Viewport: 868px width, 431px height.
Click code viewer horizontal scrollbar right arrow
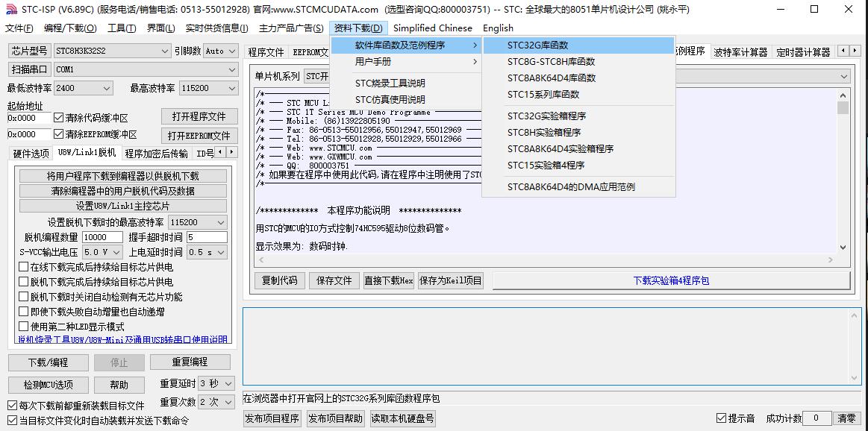point(832,259)
